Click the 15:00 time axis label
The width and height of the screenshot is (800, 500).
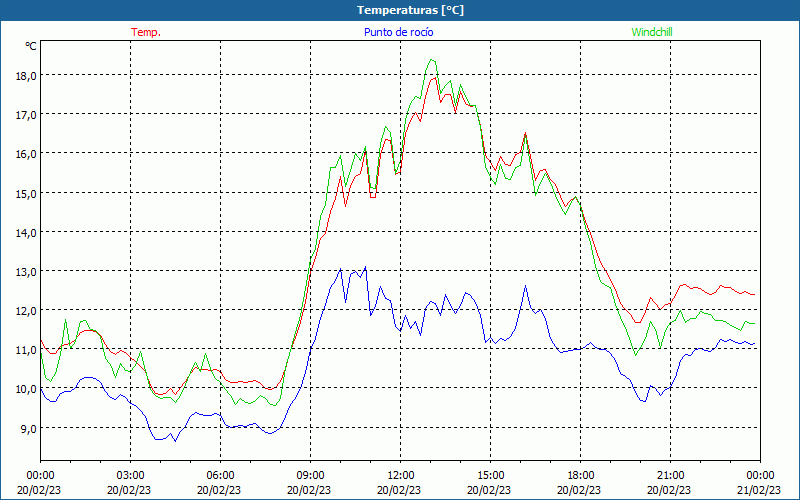(491, 476)
